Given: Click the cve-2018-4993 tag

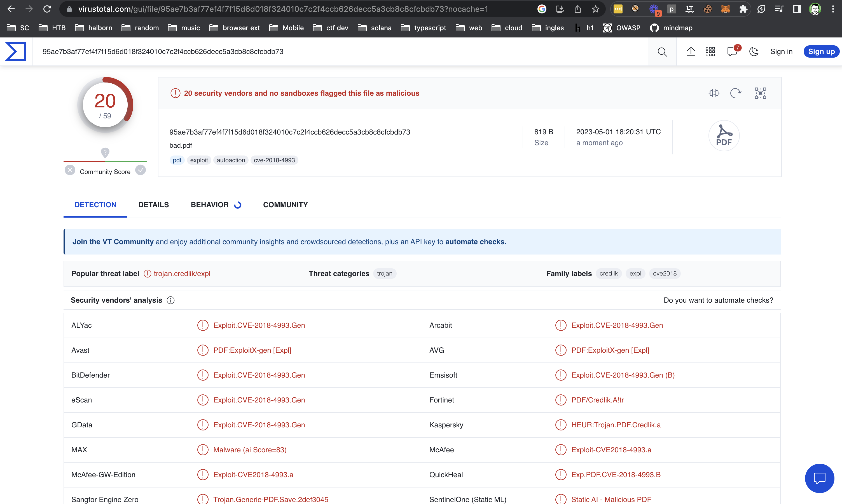Looking at the screenshot, I should point(274,160).
